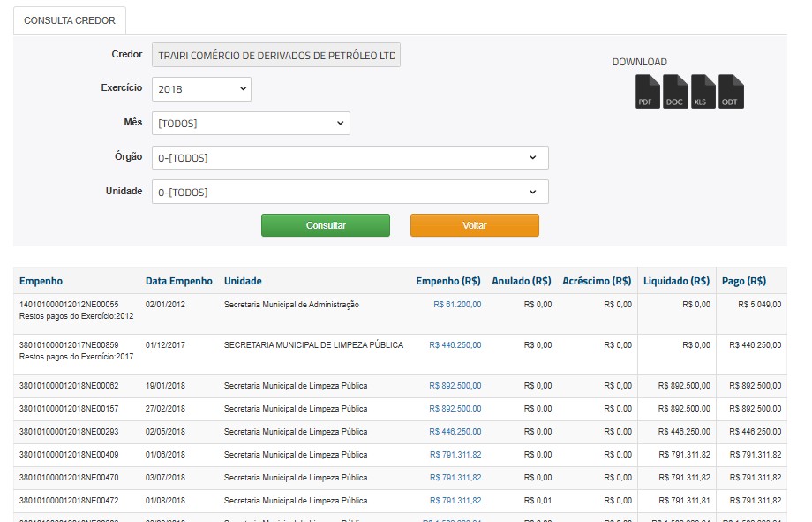Open the Exercício year dropdown
Image resolution: width=812 pixels, height=522 pixels.
(201, 89)
